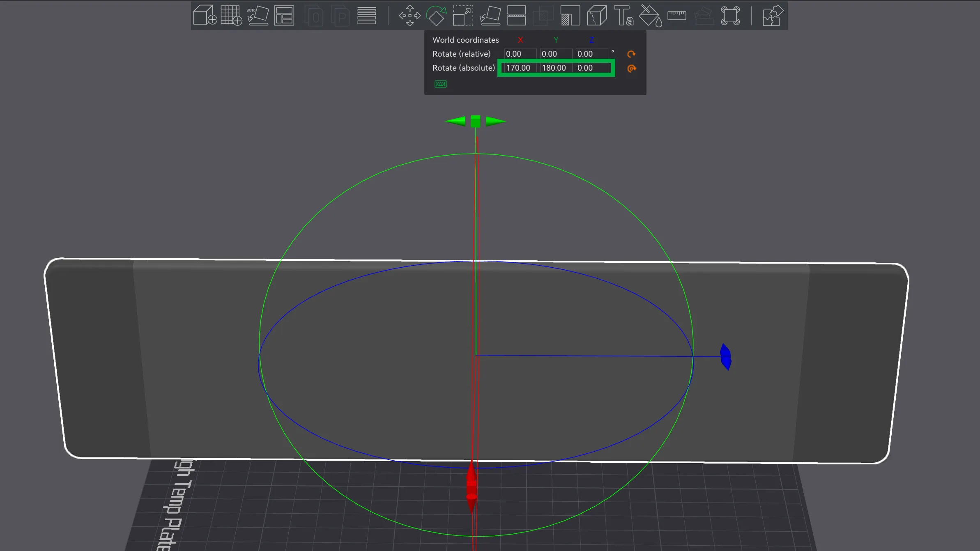Arrange all objects using the layout icon
The image size is (980, 551).
(x=284, y=16)
